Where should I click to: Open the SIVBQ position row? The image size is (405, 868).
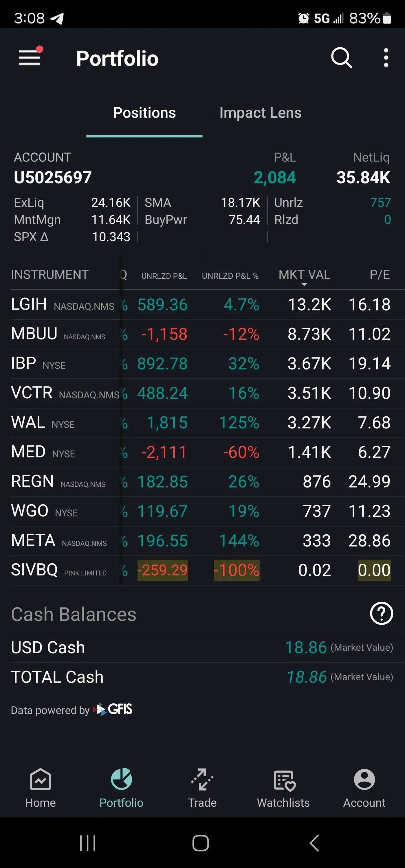(202, 570)
